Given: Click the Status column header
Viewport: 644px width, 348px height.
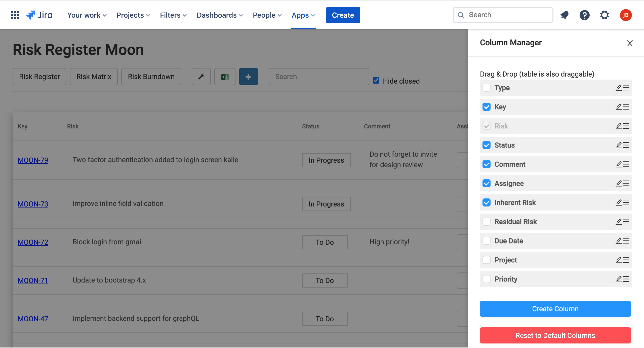Looking at the screenshot, I should 311,126.
